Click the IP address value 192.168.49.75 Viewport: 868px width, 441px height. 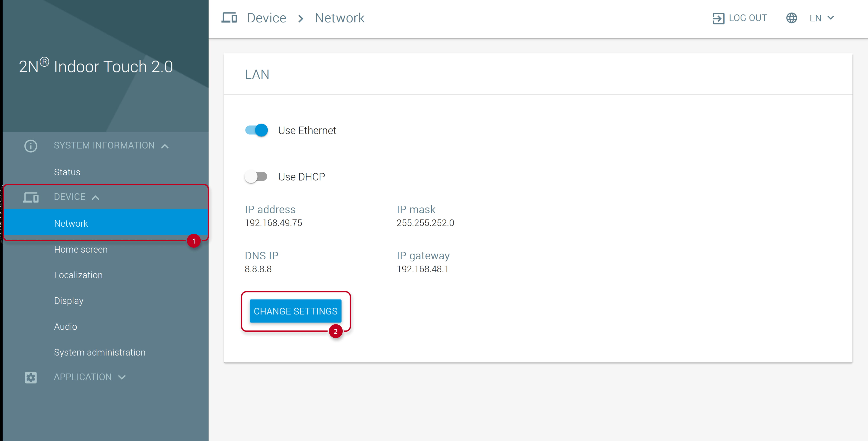click(x=273, y=223)
